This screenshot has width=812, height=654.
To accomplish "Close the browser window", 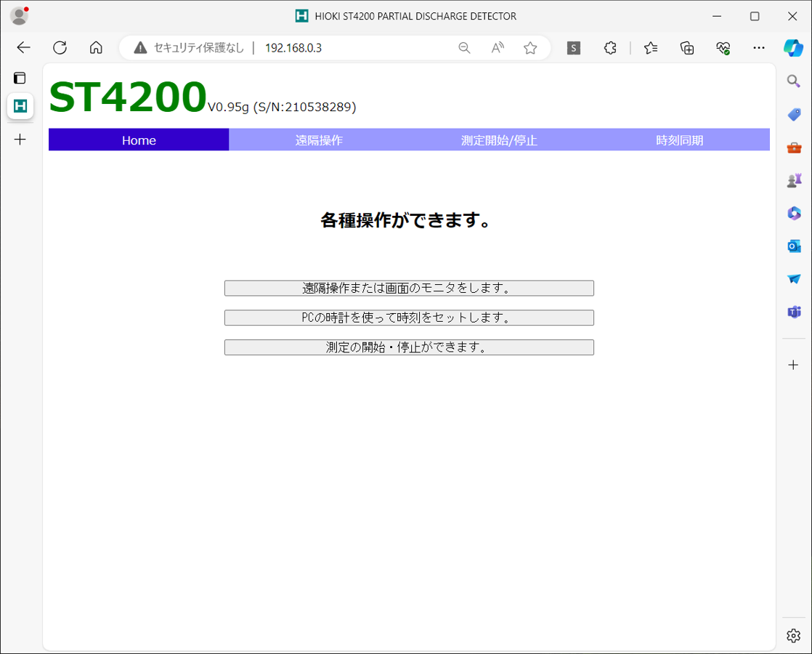I will pos(792,16).
